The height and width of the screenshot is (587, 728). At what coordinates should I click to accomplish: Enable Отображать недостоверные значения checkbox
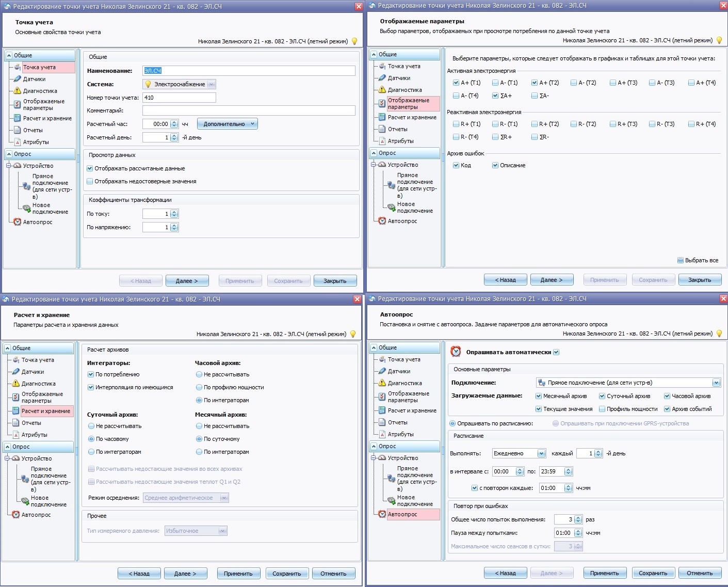(90, 181)
